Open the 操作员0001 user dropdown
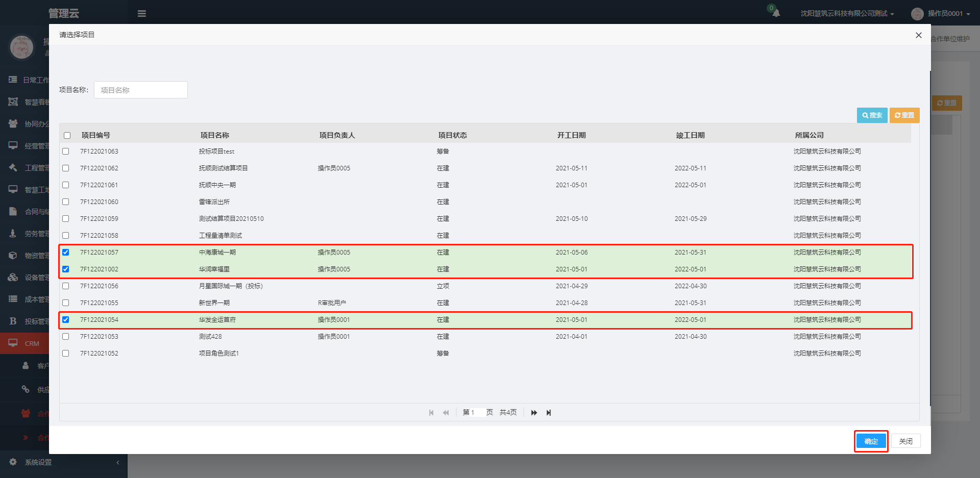This screenshot has height=478, width=980. pos(948,14)
